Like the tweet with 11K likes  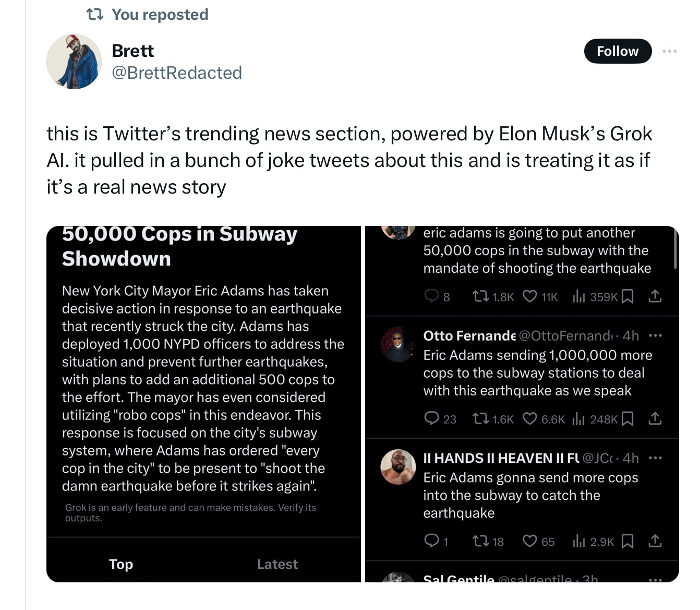[x=530, y=296]
